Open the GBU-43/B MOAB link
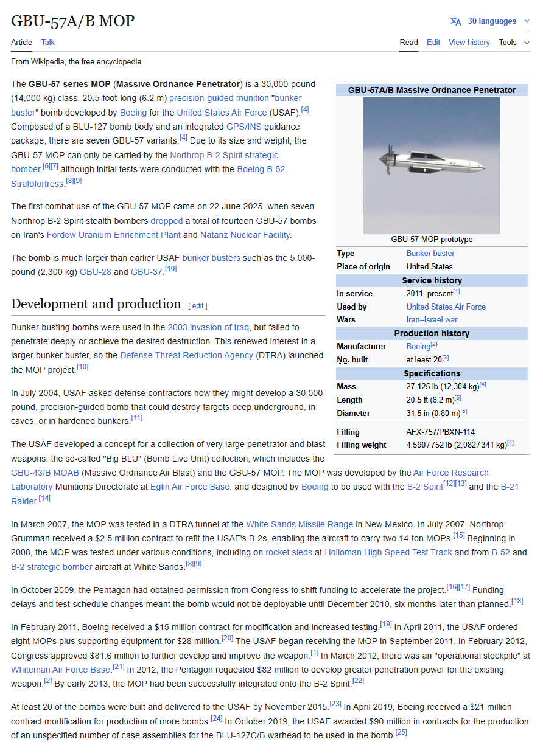This screenshot has height=756, width=543. (x=46, y=472)
